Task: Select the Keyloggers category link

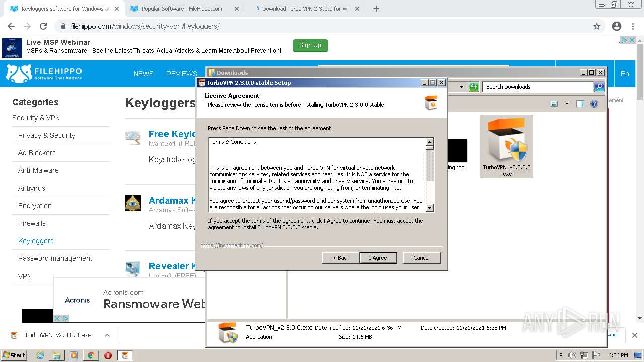Action: pos(36,241)
